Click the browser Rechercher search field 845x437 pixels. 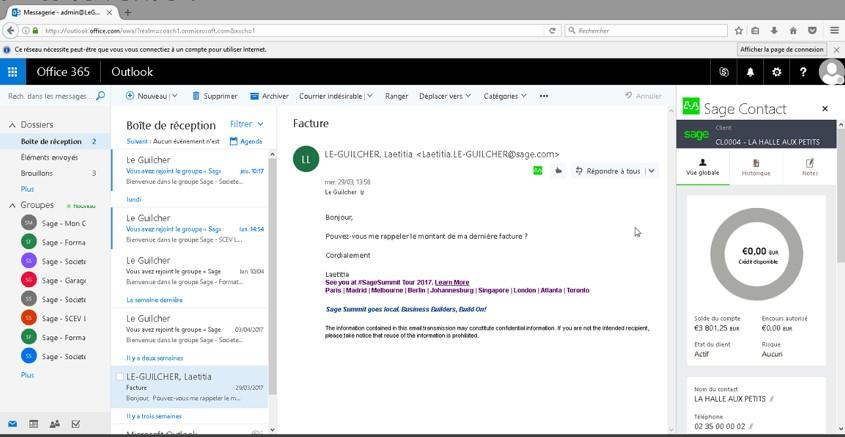[x=646, y=31]
